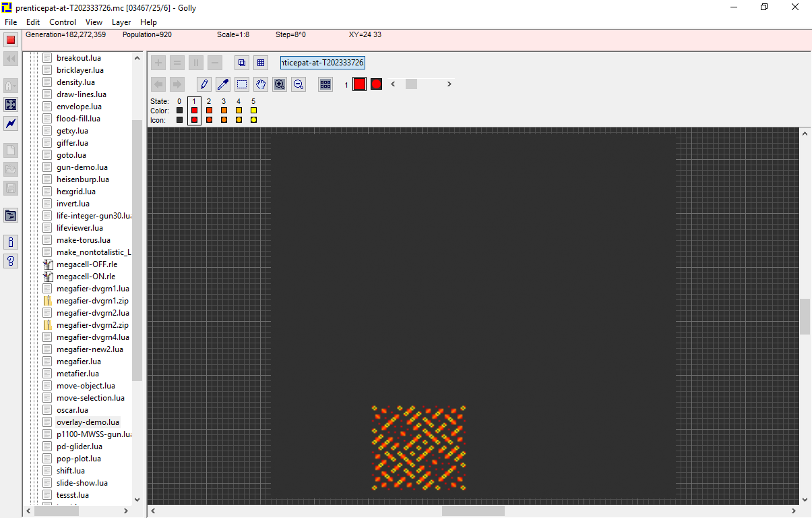812x518 pixels.
Task: Select the dashed rectangle Select tool
Action: point(242,84)
